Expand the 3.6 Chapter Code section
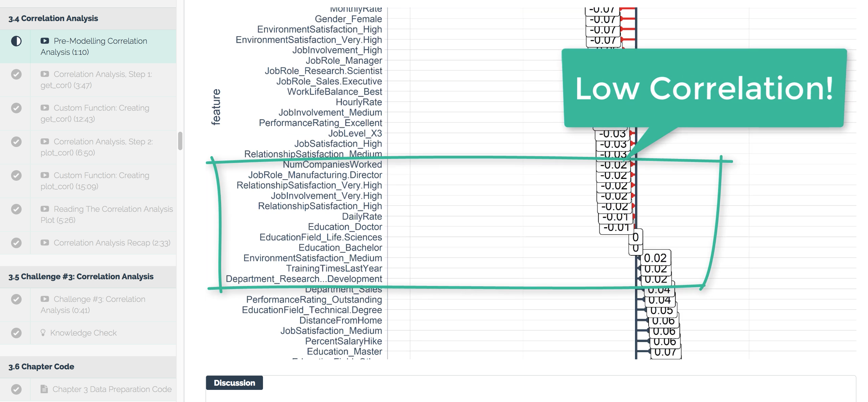The width and height of the screenshot is (868, 402). coord(88,367)
